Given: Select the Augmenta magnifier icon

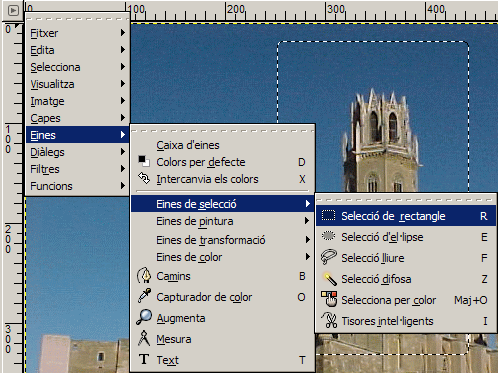Looking at the screenshot, I should coord(144,317).
